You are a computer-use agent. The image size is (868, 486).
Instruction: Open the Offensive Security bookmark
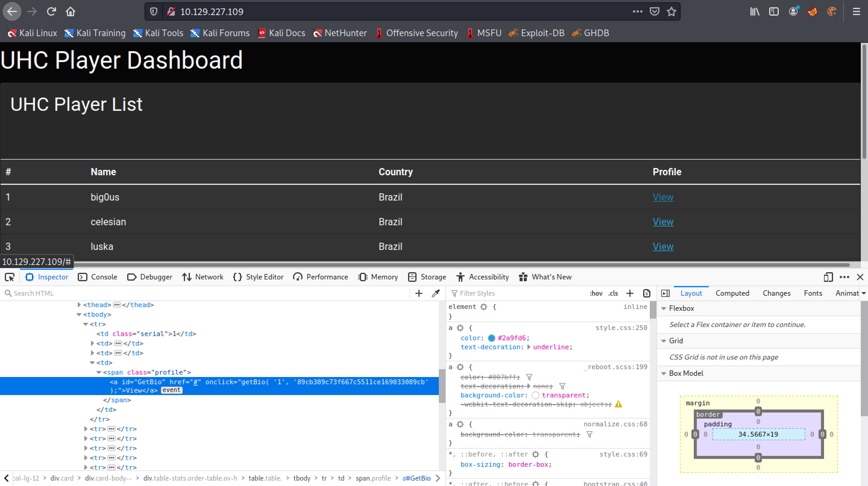(416, 33)
